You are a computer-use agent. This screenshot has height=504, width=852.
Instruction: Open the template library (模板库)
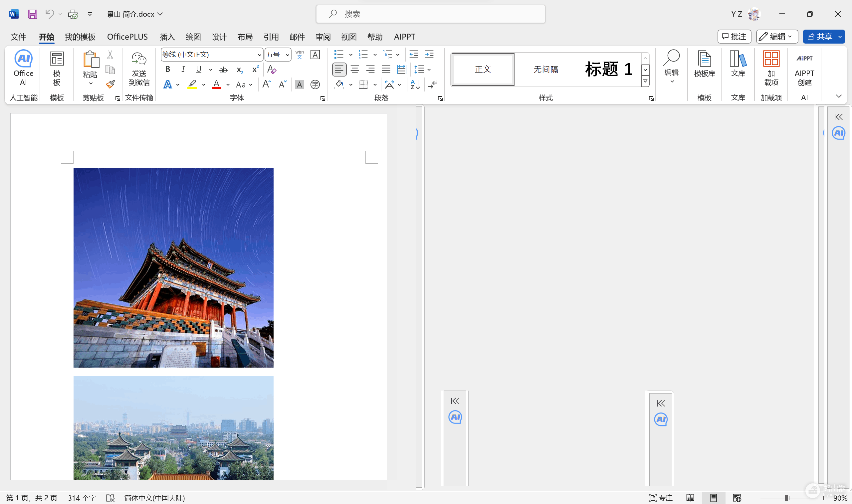click(x=705, y=65)
